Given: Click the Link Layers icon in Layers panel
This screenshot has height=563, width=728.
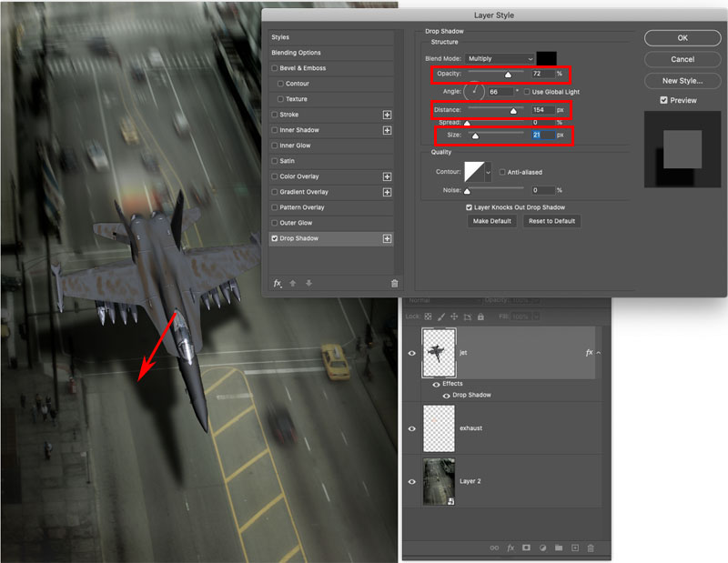Looking at the screenshot, I should [494, 548].
